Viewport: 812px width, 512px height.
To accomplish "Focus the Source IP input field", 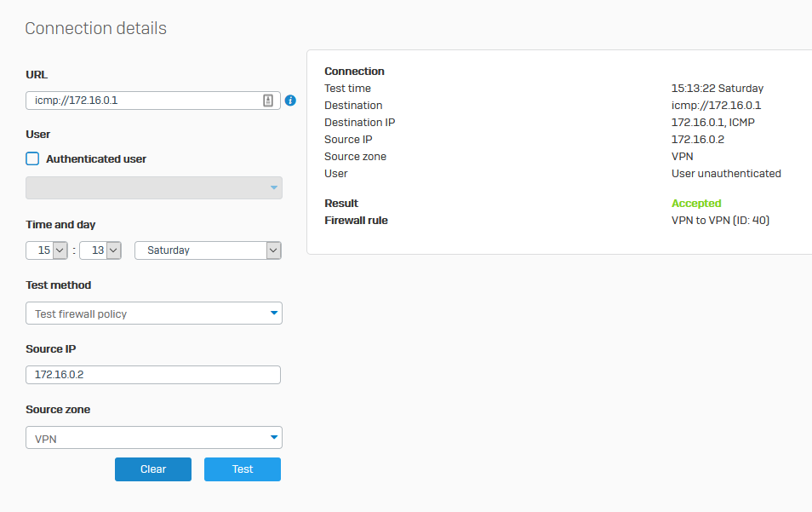I will point(153,375).
